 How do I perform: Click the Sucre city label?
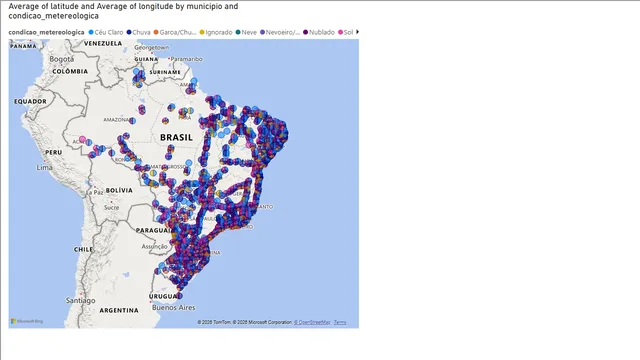coord(111,207)
